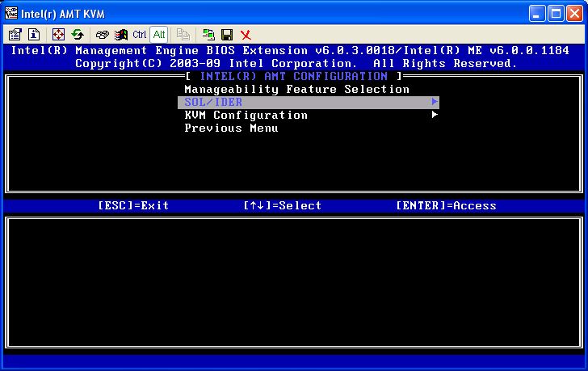Expand the KVM Configuration submenu arrow
Image resolution: width=588 pixels, height=371 pixels.
(435, 115)
